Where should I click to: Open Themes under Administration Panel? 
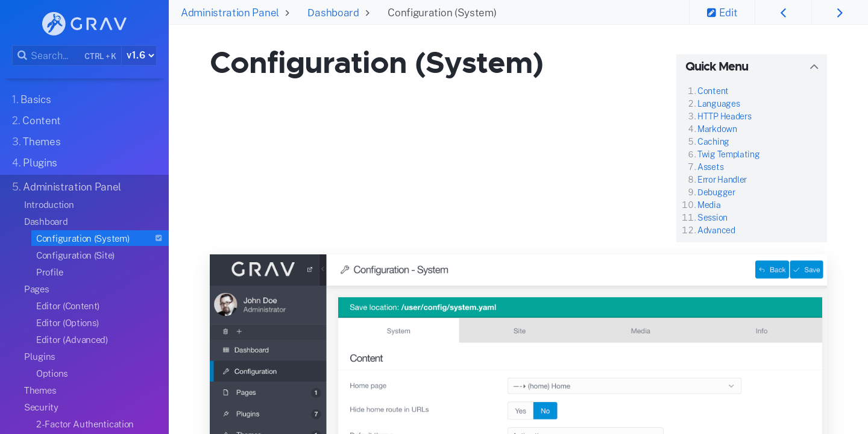[x=40, y=391]
